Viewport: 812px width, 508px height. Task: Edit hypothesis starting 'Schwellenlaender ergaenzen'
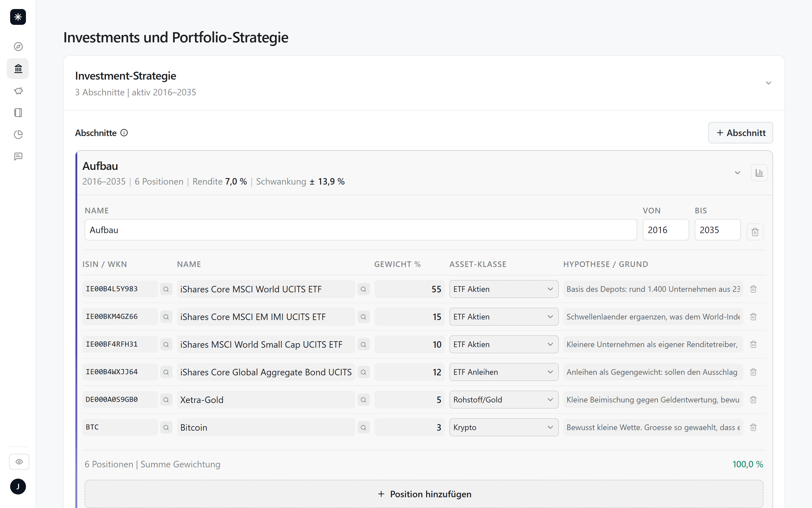[653, 316]
